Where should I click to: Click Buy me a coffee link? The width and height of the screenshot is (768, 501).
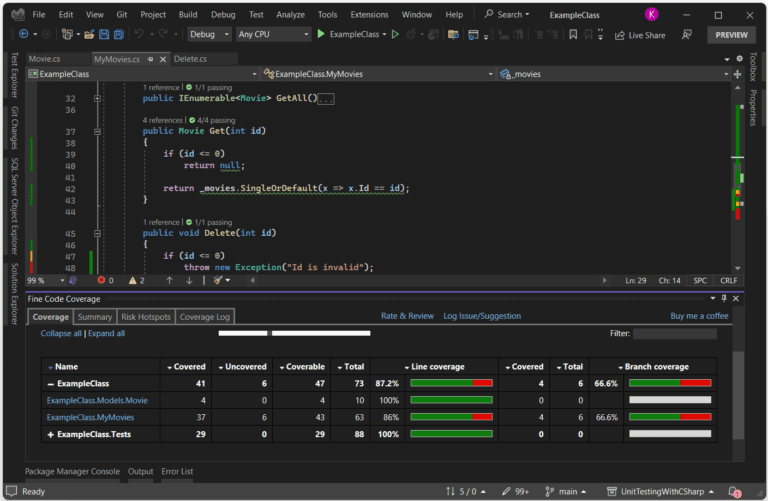pyautogui.click(x=699, y=316)
